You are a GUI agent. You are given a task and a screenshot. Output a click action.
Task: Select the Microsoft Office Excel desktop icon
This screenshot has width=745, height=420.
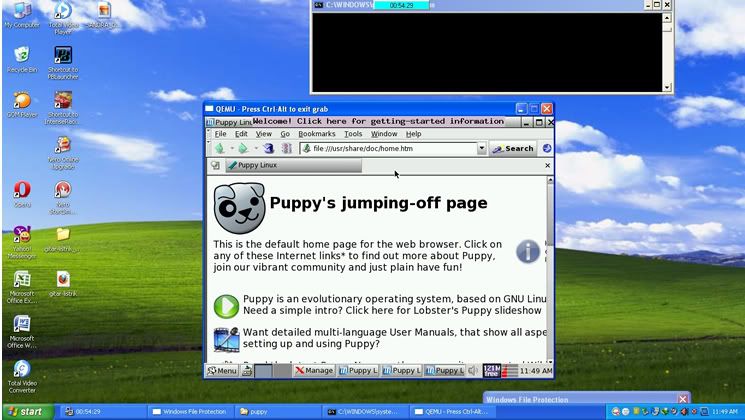point(22,287)
